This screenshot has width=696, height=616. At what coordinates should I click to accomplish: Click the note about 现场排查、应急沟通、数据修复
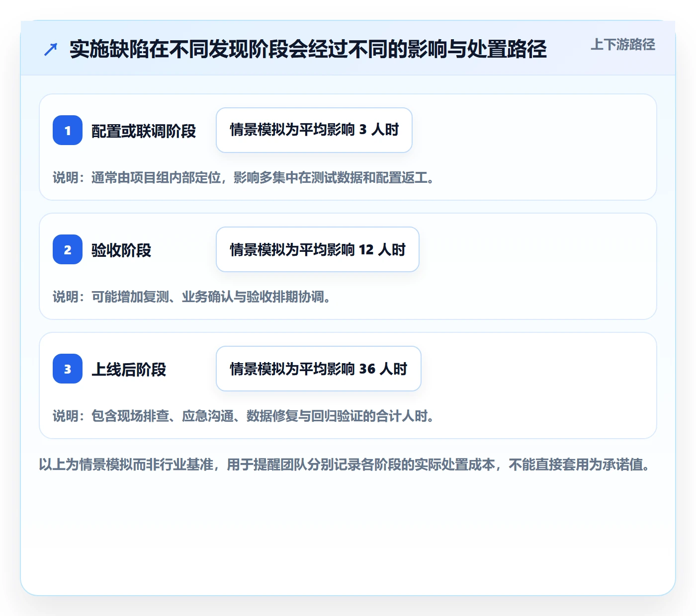point(244,416)
